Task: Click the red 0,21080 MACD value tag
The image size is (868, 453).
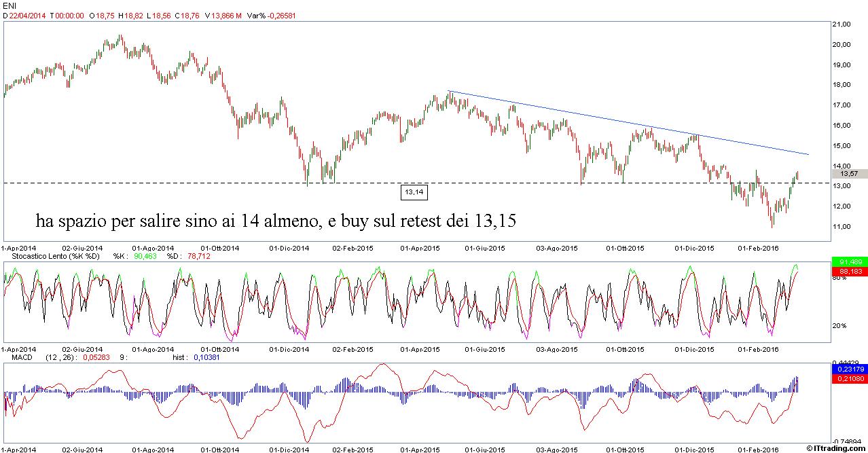Action: [x=849, y=378]
